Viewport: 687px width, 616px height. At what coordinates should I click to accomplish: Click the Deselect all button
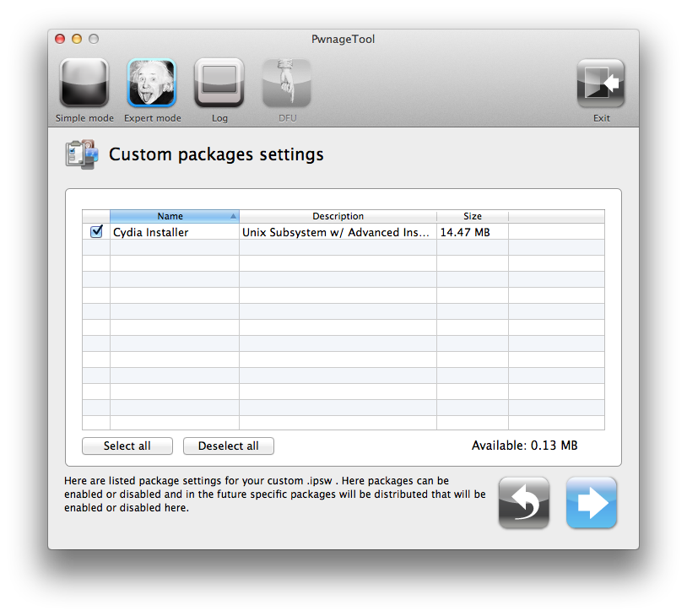click(x=228, y=446)
